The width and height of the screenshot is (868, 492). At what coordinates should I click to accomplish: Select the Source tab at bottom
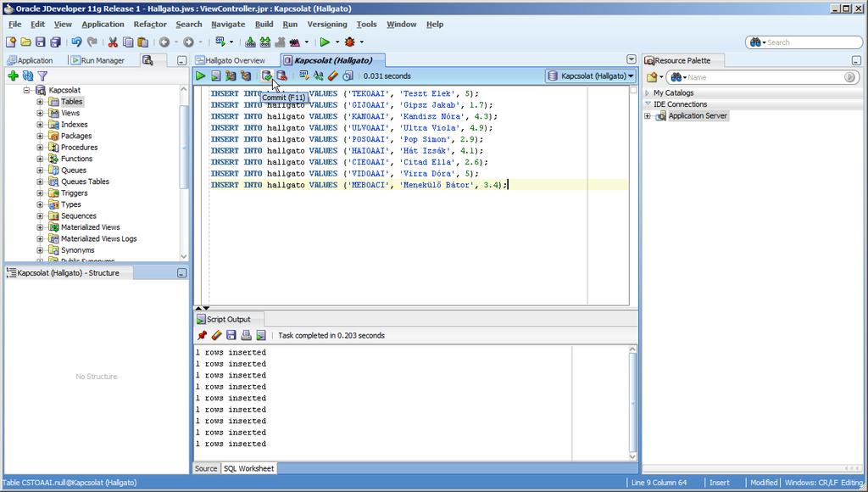coord(206,468)
